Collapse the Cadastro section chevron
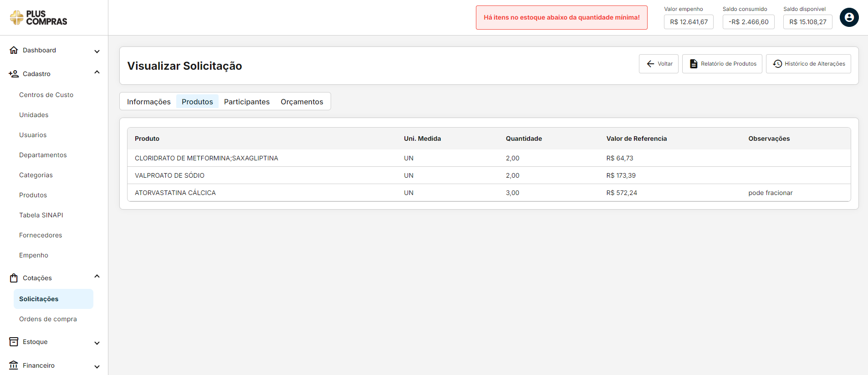The height and width of the screenshot is (375, 868). [97, 72]
